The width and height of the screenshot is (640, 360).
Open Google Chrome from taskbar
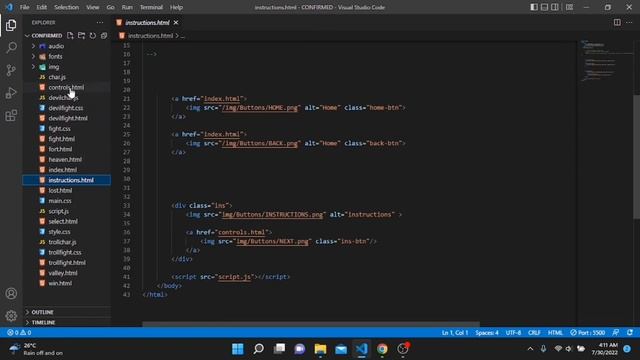coord(382,349)
